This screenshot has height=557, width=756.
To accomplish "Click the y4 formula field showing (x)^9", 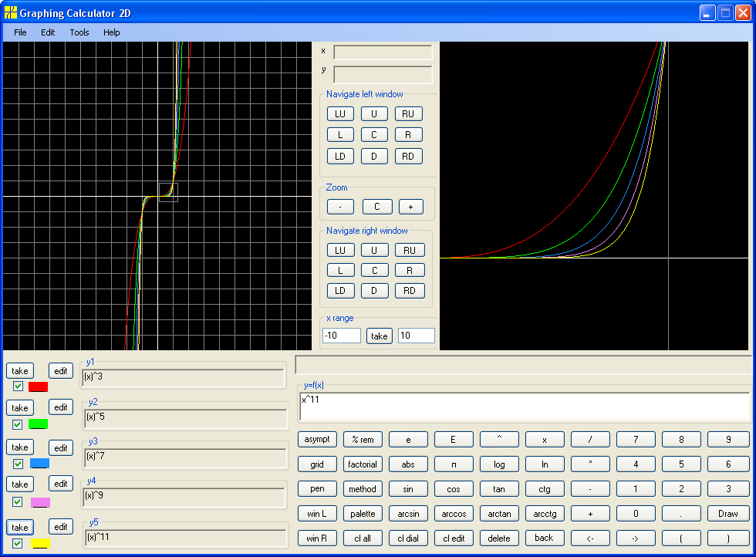I will pyautogui.click(x=184, y=498).
